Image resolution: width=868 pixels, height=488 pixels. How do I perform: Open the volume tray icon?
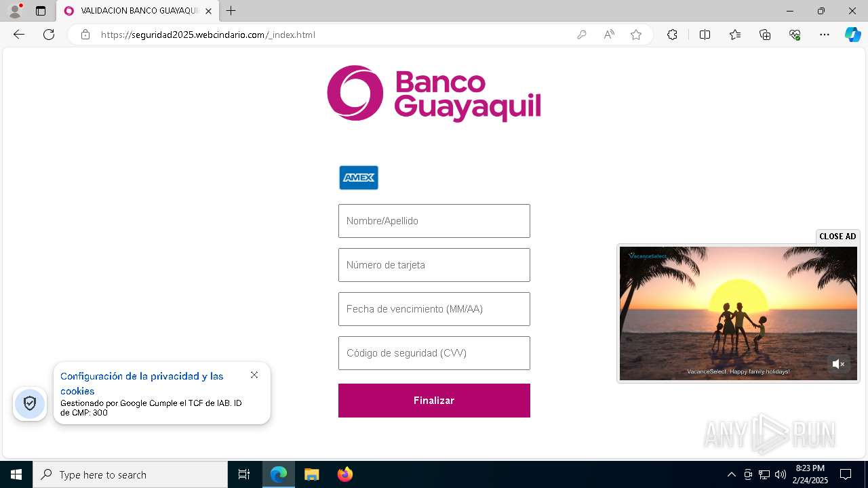tap(781, 474)
